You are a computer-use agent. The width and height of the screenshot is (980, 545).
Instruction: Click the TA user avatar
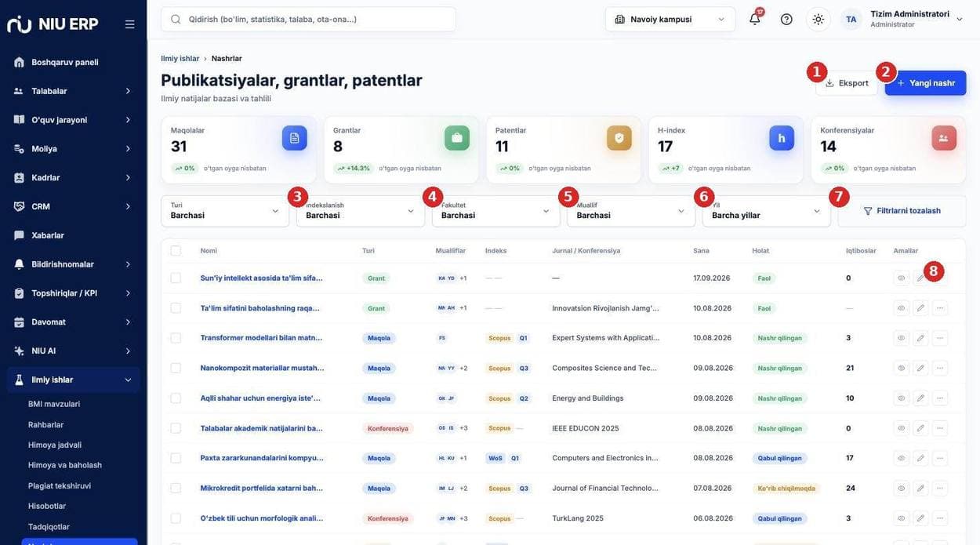tap(851, 19)
